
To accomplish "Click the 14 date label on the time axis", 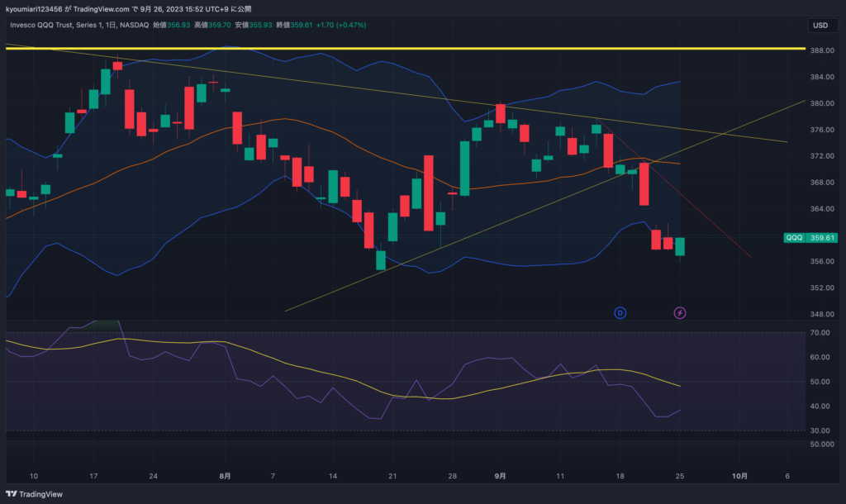I will (333, 476).
